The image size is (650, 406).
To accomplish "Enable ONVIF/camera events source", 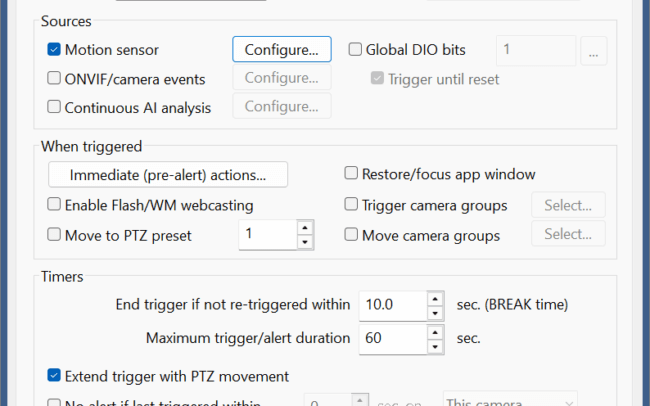I will point(54,78).
